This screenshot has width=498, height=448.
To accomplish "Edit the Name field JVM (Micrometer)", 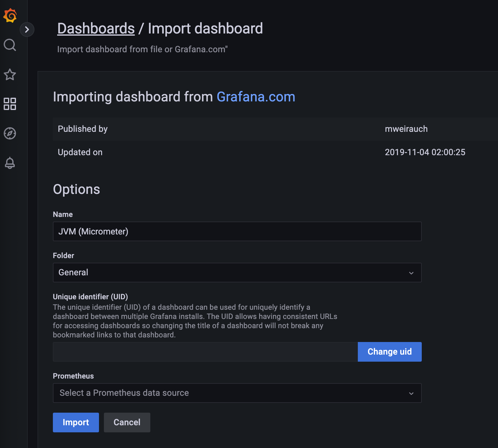I will [237, 231].
